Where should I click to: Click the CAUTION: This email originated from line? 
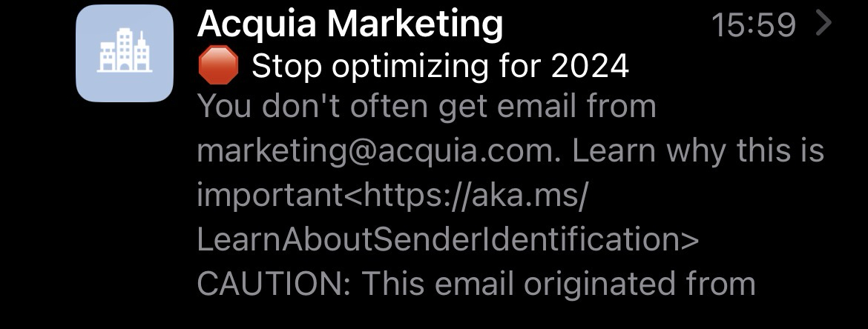click(x=476, y=283)
